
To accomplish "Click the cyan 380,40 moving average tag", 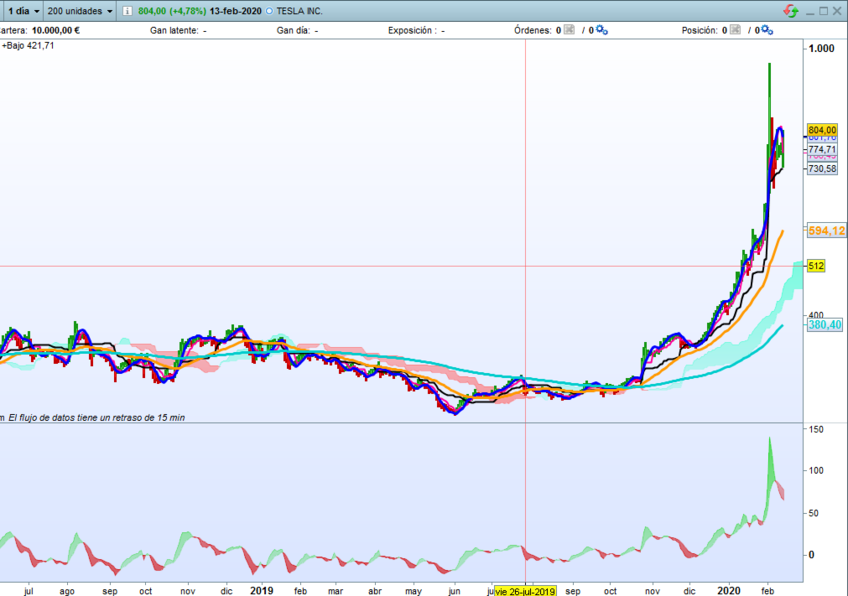I will [x=825, y=325].
